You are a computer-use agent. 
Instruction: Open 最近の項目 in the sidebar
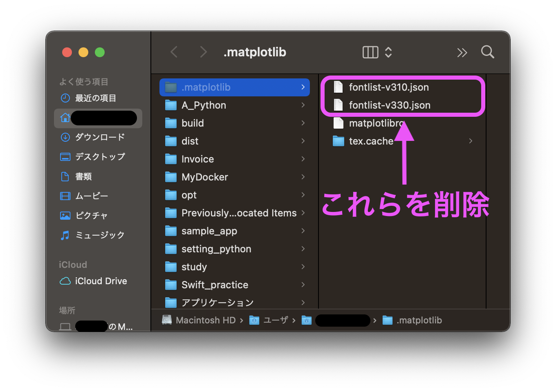95,98
